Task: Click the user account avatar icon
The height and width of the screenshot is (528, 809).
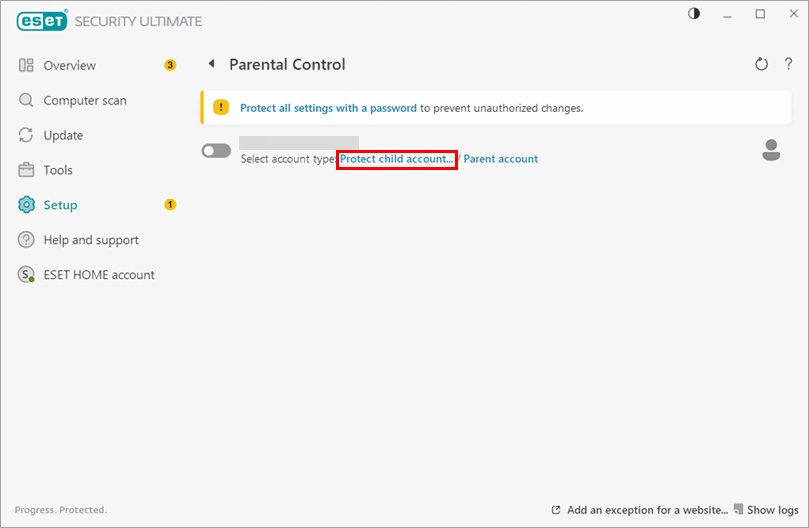Action: point(771,150)
